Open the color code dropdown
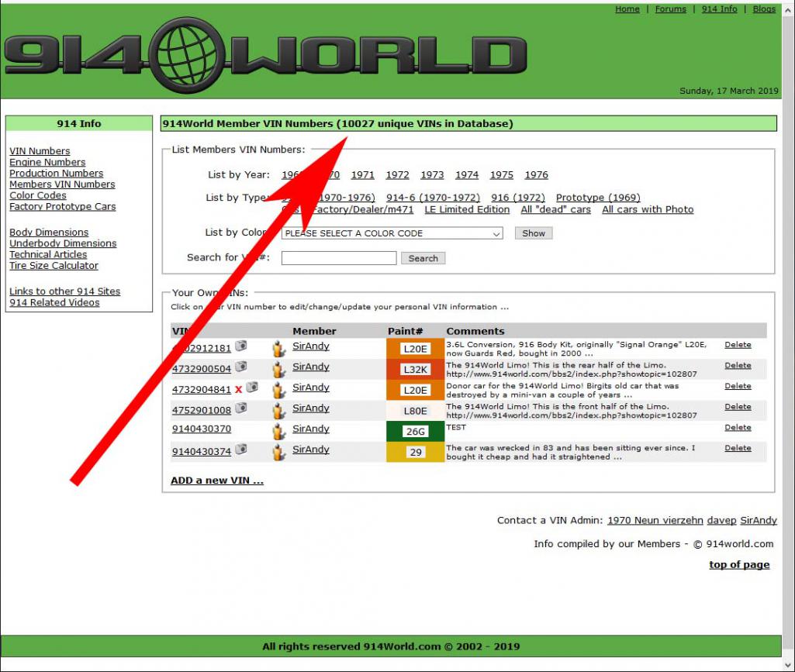 point(392,233)
